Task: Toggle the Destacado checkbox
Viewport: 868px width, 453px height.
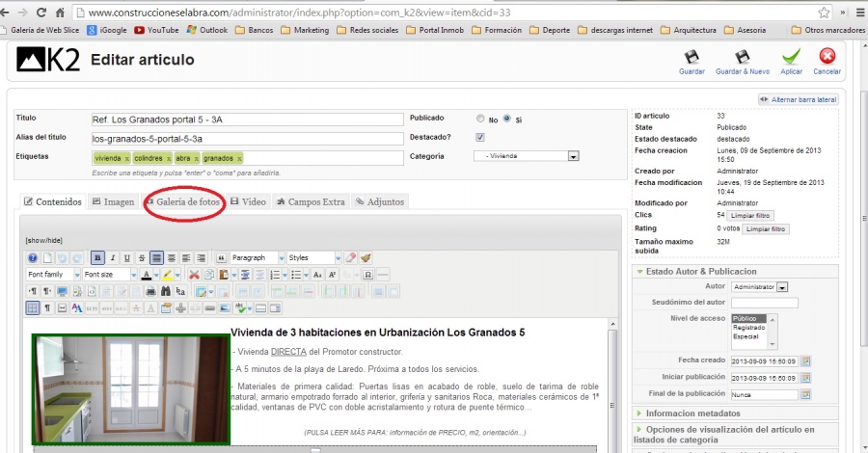Action: (480, 137)
